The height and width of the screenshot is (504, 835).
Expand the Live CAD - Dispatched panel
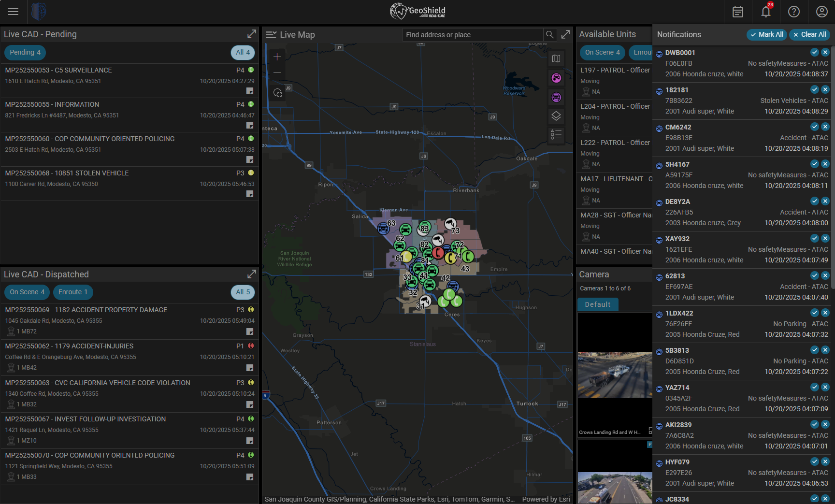pyautogui.click(x=252, y=274)
